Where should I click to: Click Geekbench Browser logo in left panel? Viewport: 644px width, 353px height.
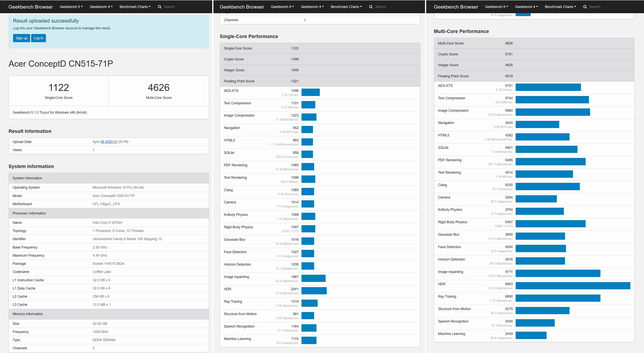tap(31, 7)
